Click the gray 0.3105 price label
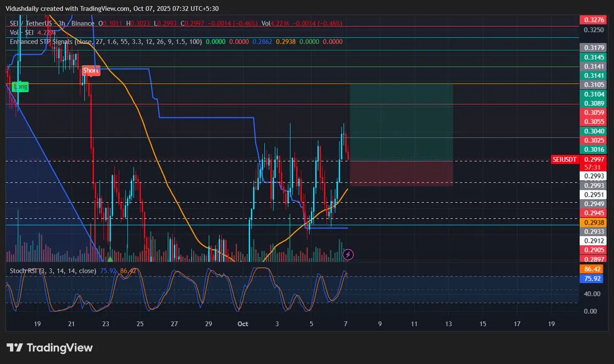The image size is (614, 364). click(594, 84)
